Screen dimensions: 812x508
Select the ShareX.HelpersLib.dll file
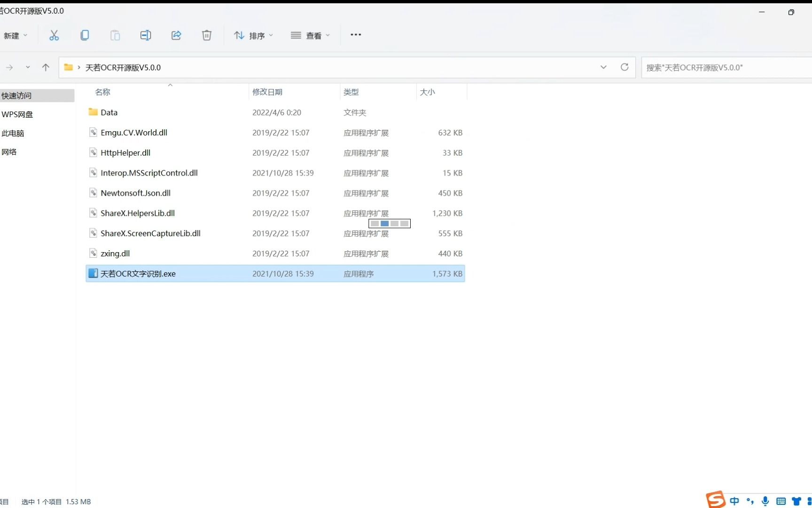[x=275, y=213]
